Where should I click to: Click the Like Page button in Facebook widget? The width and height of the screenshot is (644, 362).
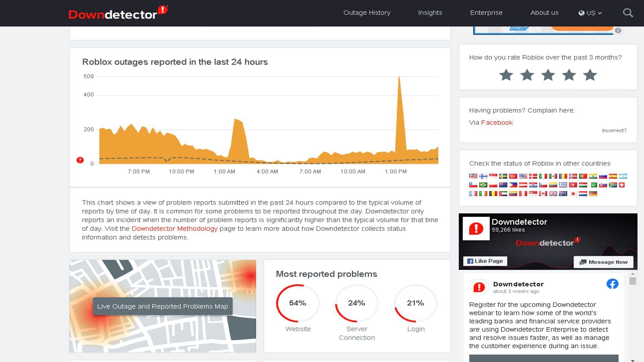pos(486,261)
